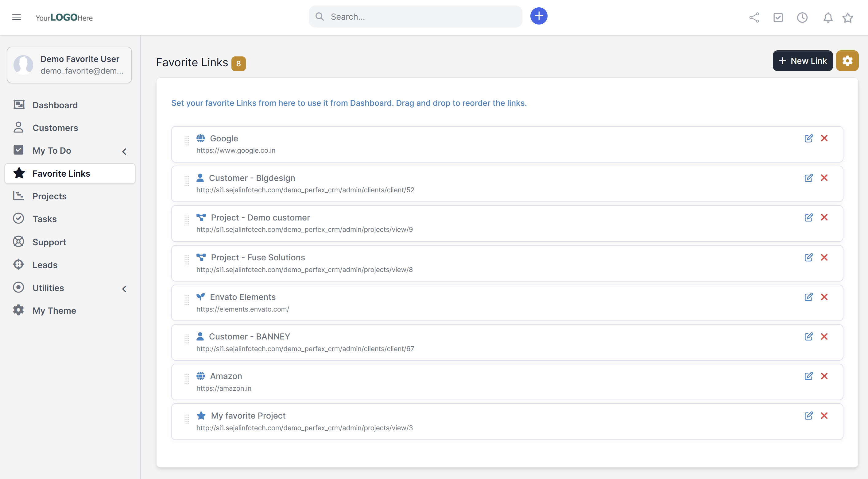Click the blue plus quick-create button
The image size is (868, 479).
[x=538, y=16]
